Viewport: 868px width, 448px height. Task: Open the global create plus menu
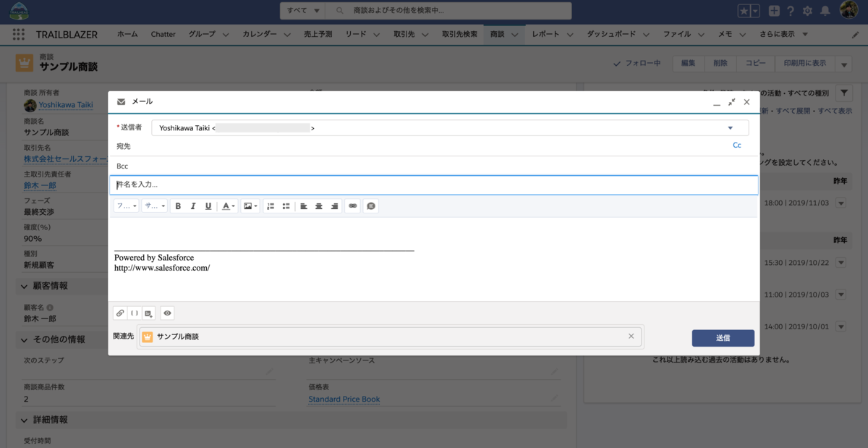(774, 11)
